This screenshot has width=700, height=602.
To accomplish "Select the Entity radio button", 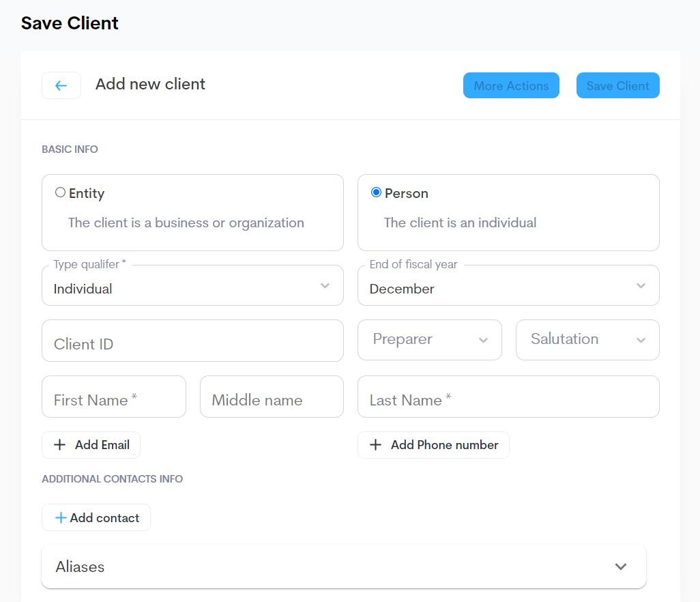I will pos(60,192).
